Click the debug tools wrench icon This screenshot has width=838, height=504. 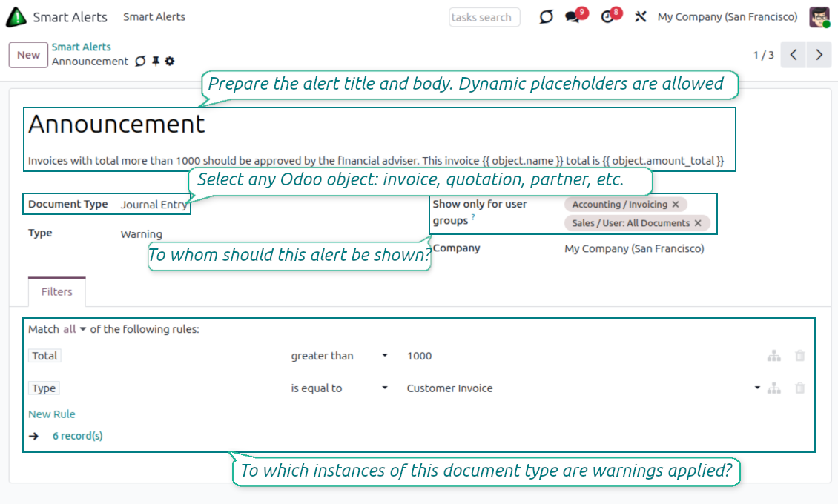click(641, 17)
